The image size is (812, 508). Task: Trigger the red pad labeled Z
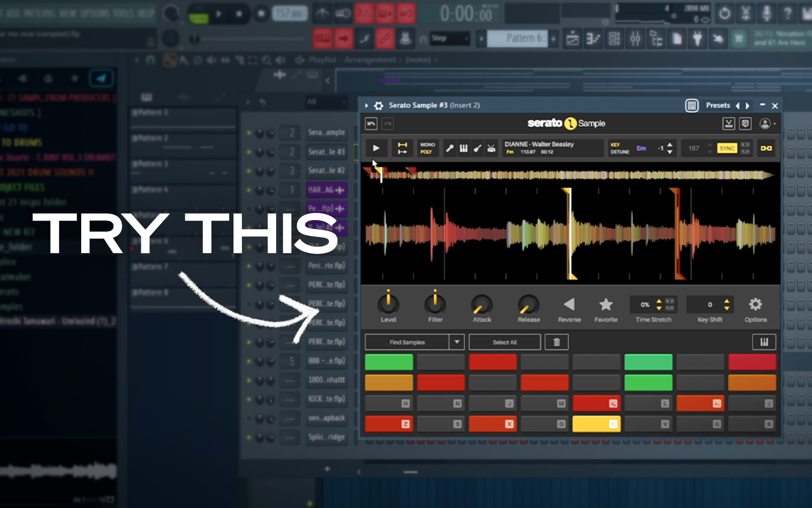[389, 424]
